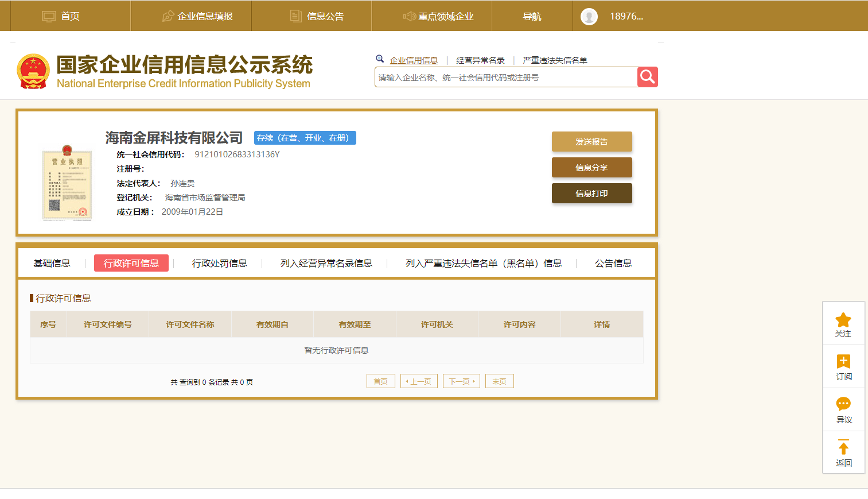Viewport: 868px width, 499px height.
Task: Click the national emblem logo
Action: click(33, 72)
